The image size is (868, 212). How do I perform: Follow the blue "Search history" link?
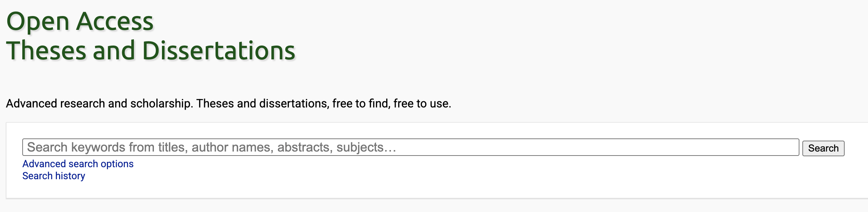coord(54,176)
